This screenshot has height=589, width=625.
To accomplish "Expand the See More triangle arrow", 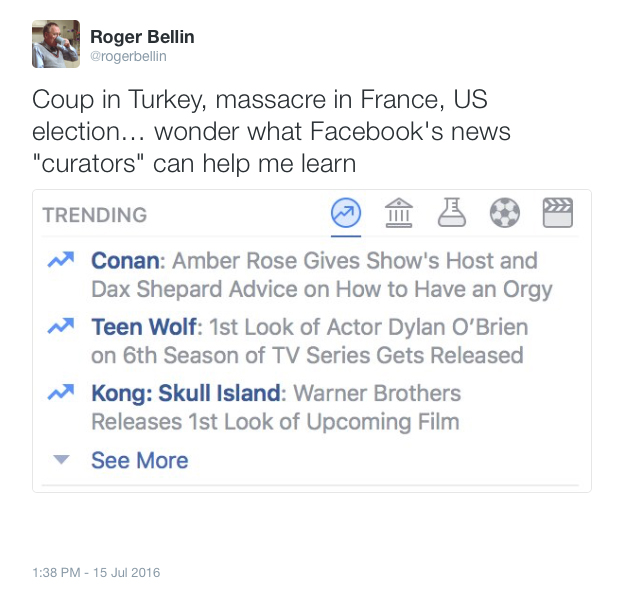I will click(61, 459).
